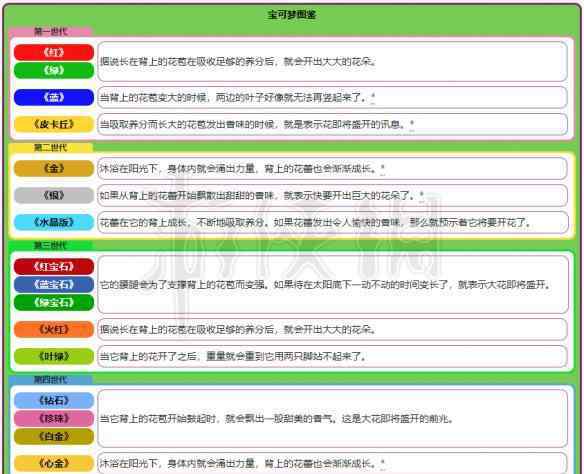Open the yellow 《皮卡丘》 version link

[54, 124]
